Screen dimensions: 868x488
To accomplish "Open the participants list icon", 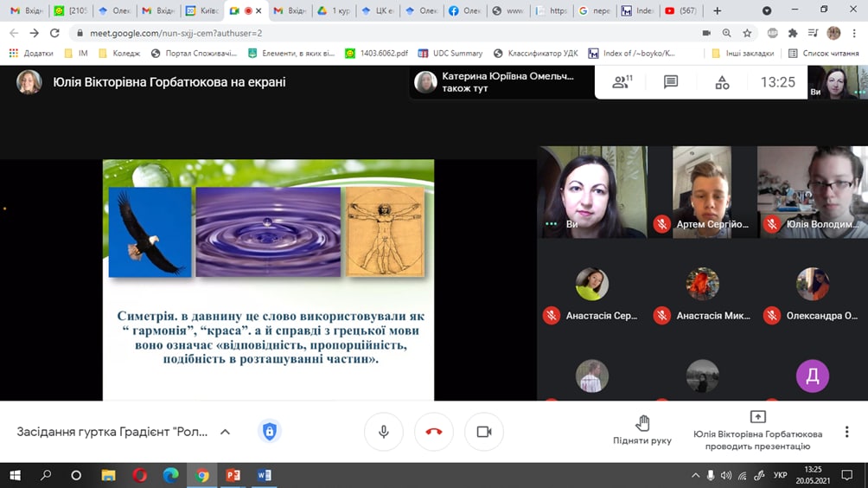I will coord(622,82).
